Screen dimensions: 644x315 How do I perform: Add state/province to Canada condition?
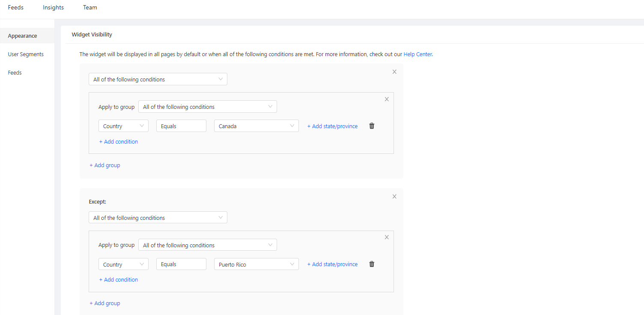(332, 126)
